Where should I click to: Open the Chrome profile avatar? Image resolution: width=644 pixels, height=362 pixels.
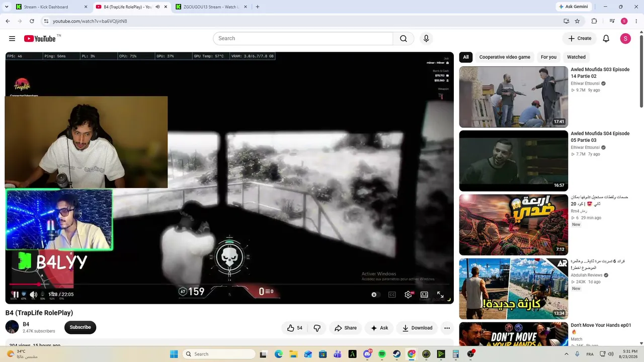click(624, 21)
